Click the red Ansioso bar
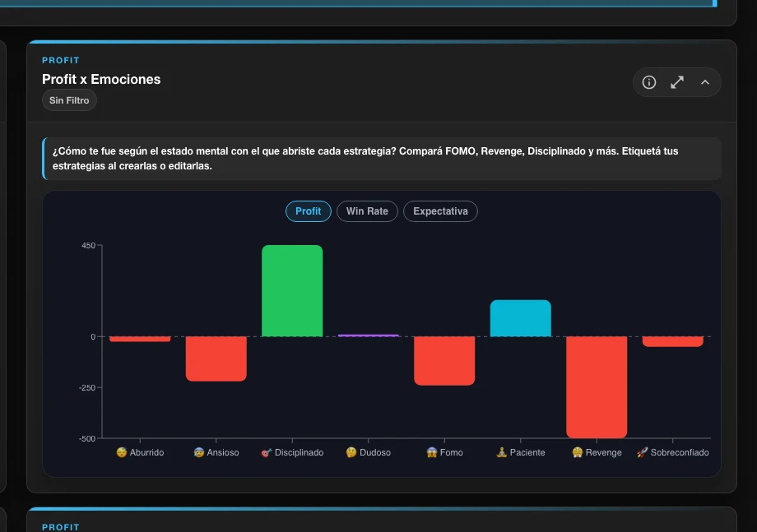757x532 pixels. pyautogui.click(x=216, y=359)
